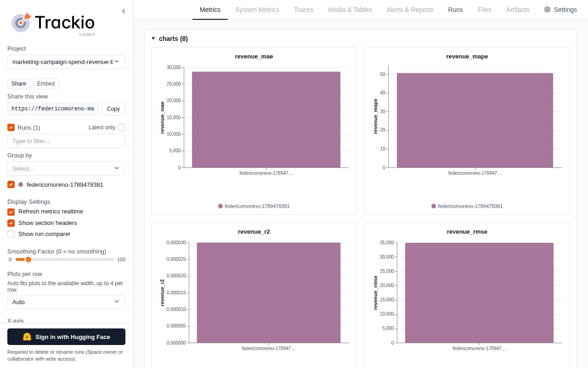Open the Files tab

[485, 10]
